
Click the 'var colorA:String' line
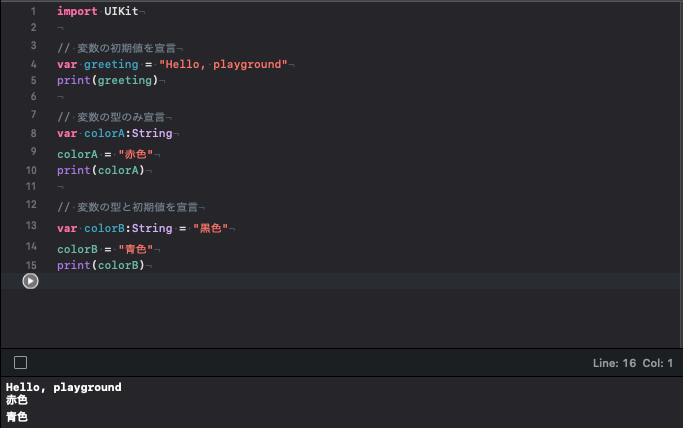pyautogui.click(x=115, y=133)
